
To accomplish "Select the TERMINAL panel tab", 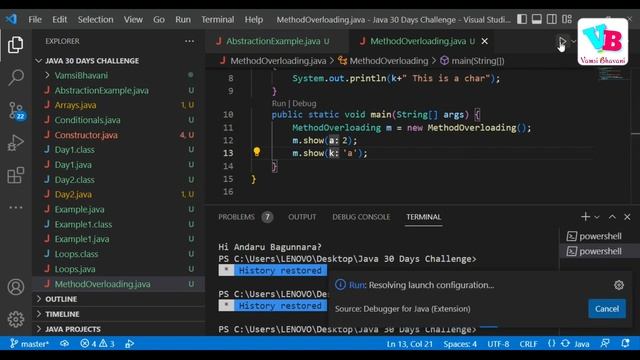I will point(424,217).
